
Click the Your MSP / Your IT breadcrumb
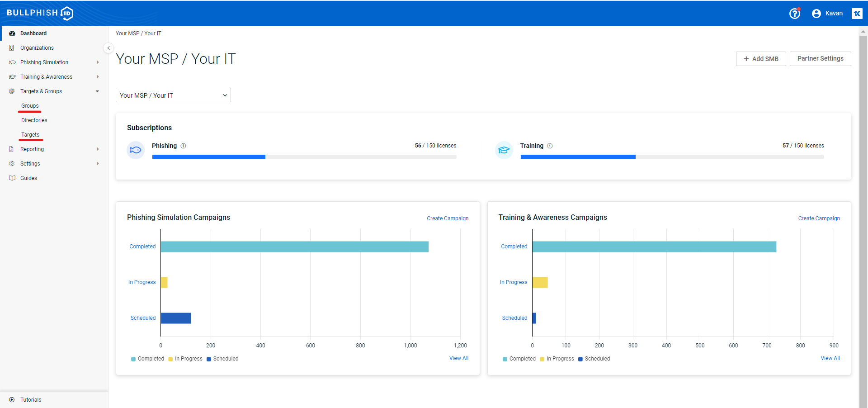pos(138,33)
